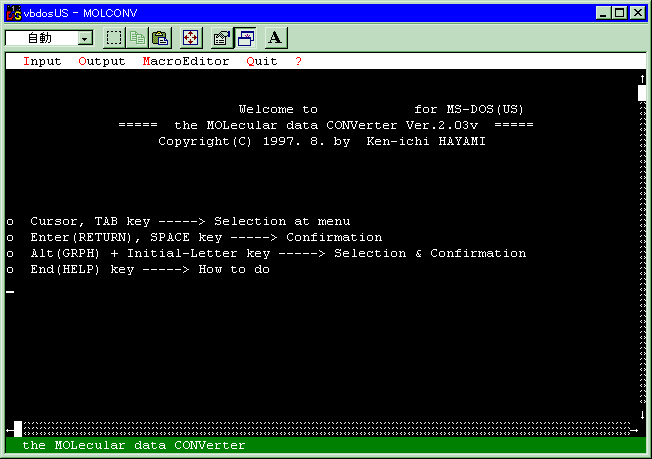Open the ? help menu
This screenshot has height=459, width=652.
[298, 61]
